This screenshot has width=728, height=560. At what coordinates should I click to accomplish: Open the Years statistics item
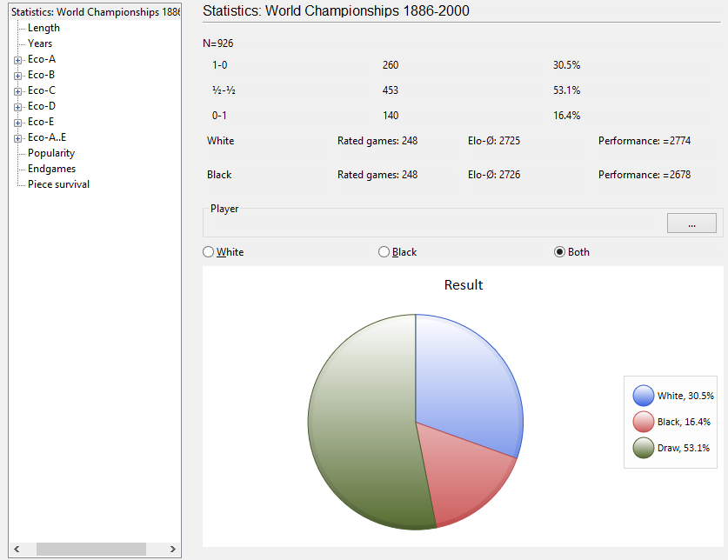coord(40,43)
